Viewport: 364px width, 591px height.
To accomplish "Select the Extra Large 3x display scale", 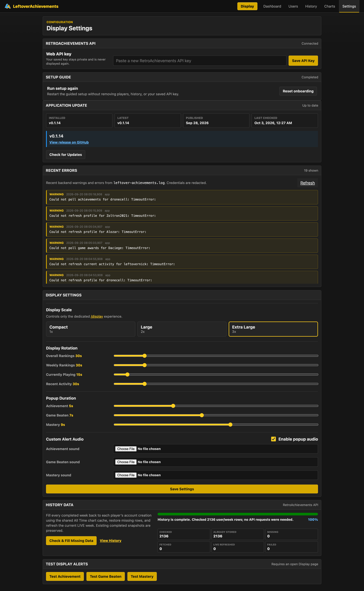I will 273,329.
